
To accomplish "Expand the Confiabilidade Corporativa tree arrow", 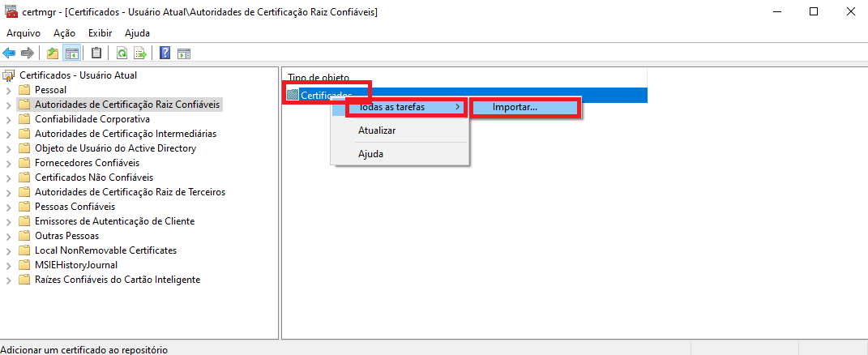I will tap(9, 119).
